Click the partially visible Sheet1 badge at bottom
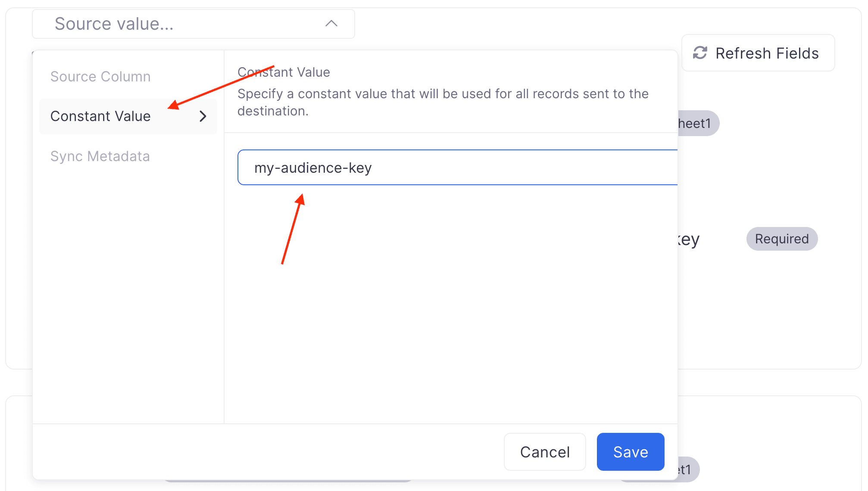 (685, 469)
